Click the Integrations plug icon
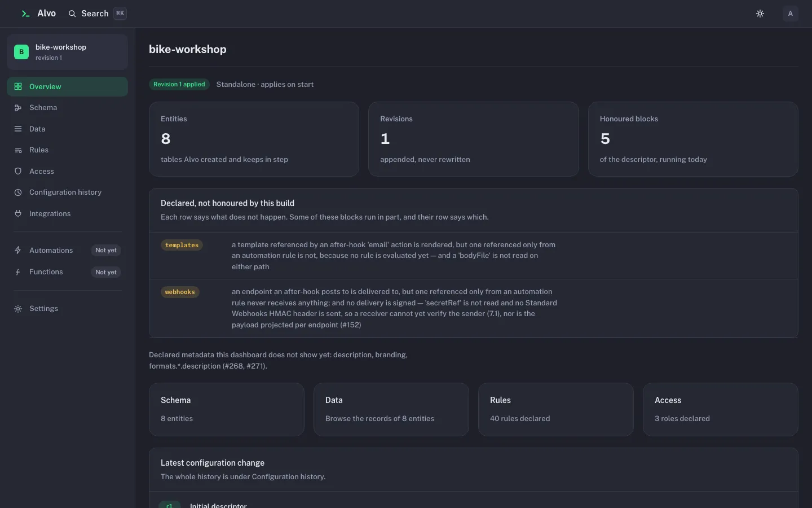 pos(18,213)
